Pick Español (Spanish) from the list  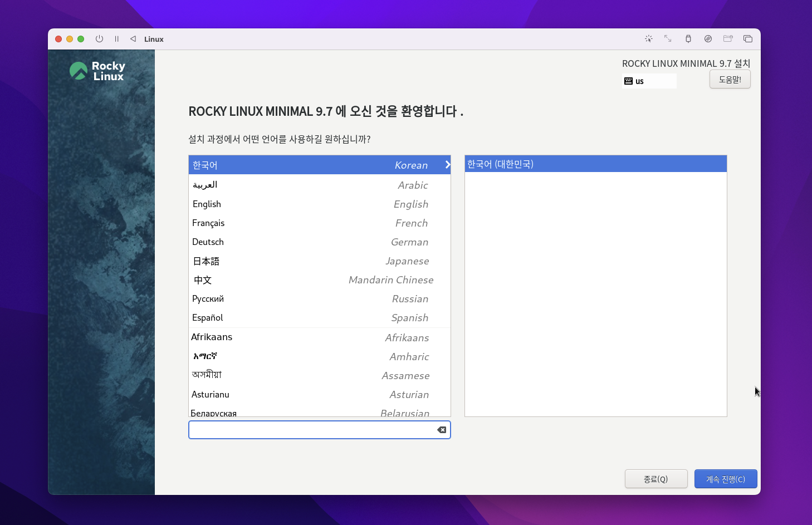[x=320, y=318]
